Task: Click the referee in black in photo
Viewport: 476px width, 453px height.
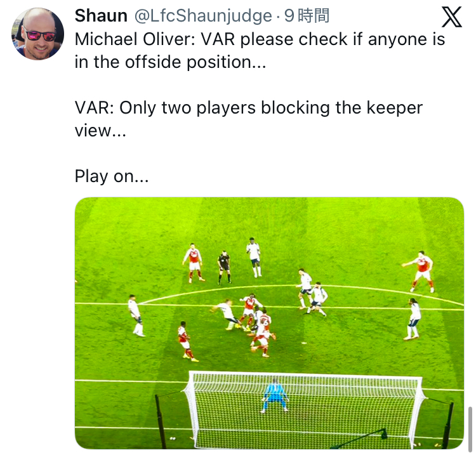Action: [x=224, y=267]
